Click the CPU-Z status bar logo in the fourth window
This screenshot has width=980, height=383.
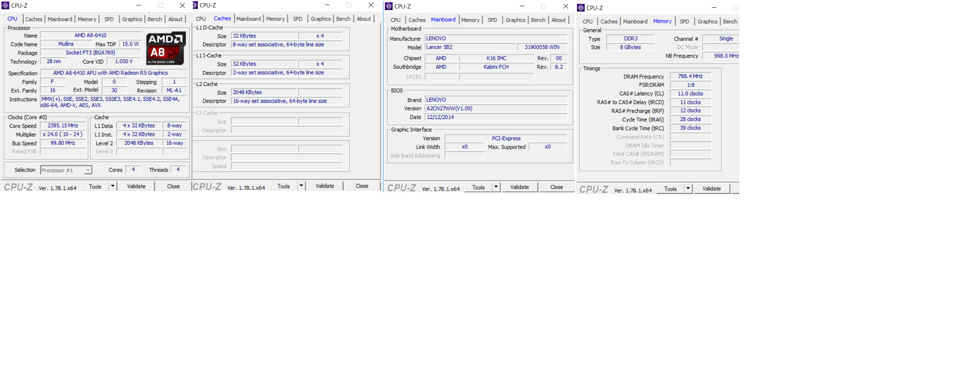tap(594, 189)
